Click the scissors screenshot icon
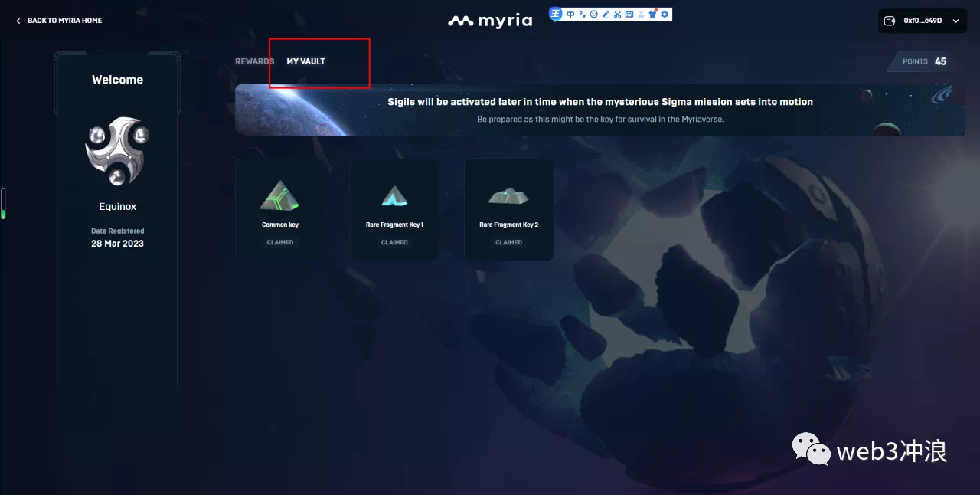Viewport: 980px width, 495px height. click(617, 14)
